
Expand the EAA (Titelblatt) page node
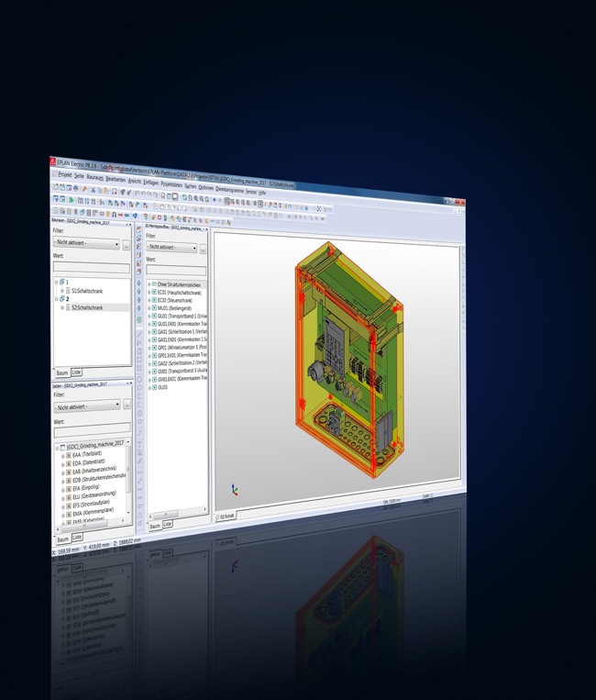coord(63,456)
